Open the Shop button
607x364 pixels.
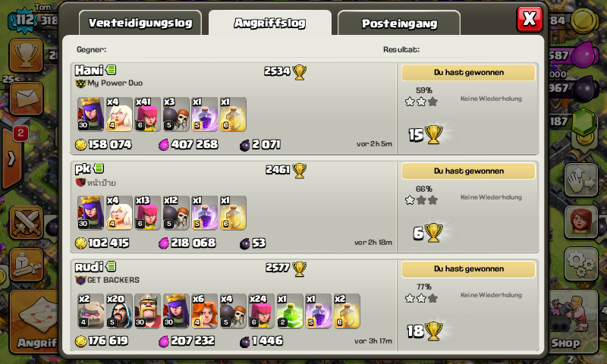pos(568,322)
